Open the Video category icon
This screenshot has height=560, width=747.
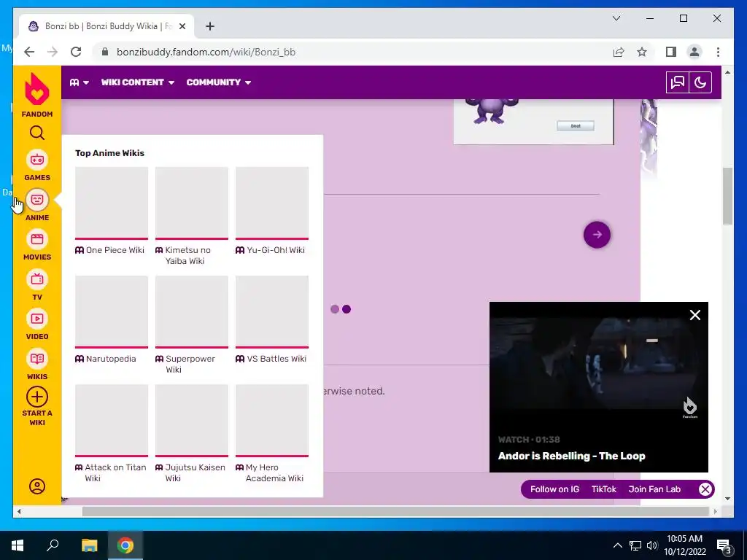coord(37,319)
